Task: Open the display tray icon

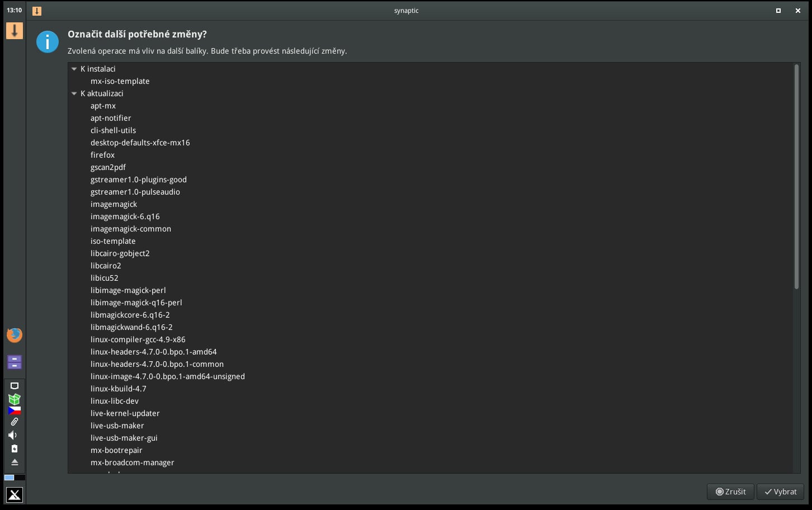Action: (15, 386)
